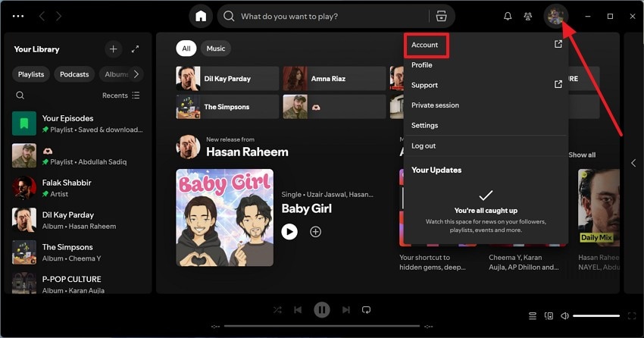
Task: Mute the volume speaker icon
Action: [x=565, y=316]
